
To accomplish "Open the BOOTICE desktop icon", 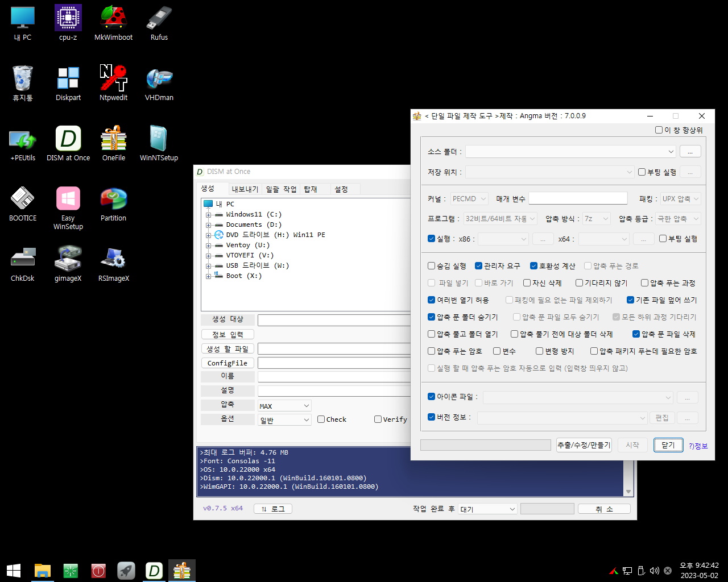I will [x=23, y=203].
